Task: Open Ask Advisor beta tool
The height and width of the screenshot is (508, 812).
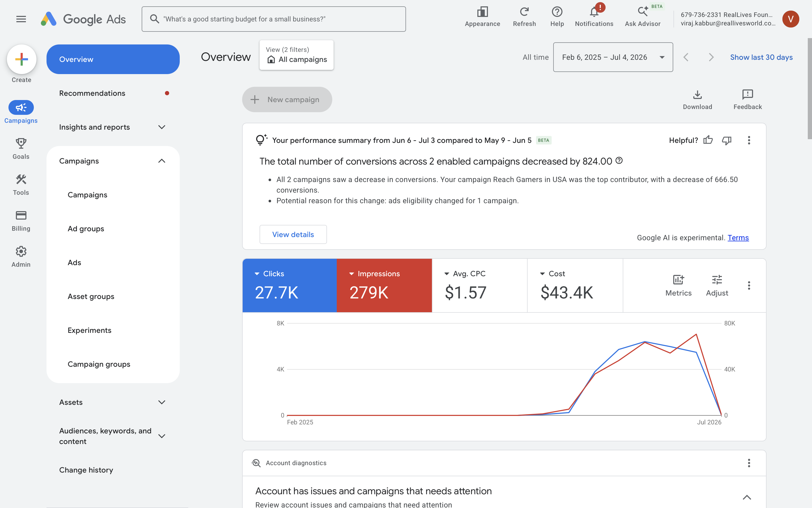Action: click(643, 17)
